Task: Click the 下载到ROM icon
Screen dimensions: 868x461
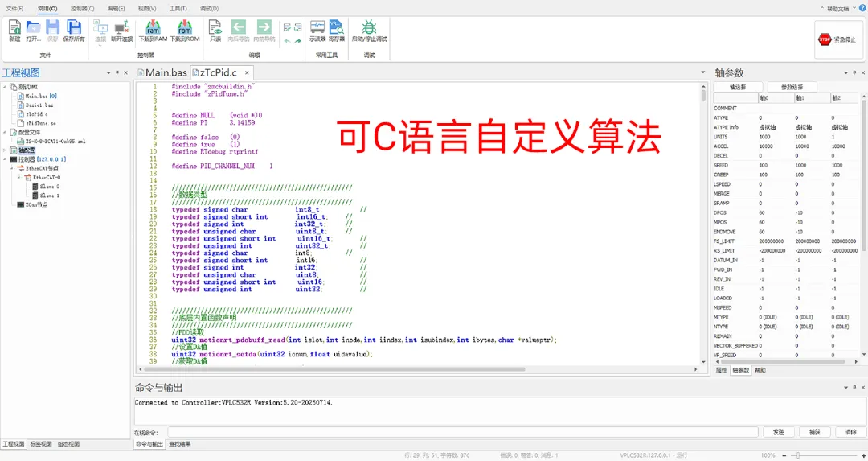Action: point(184,27)
